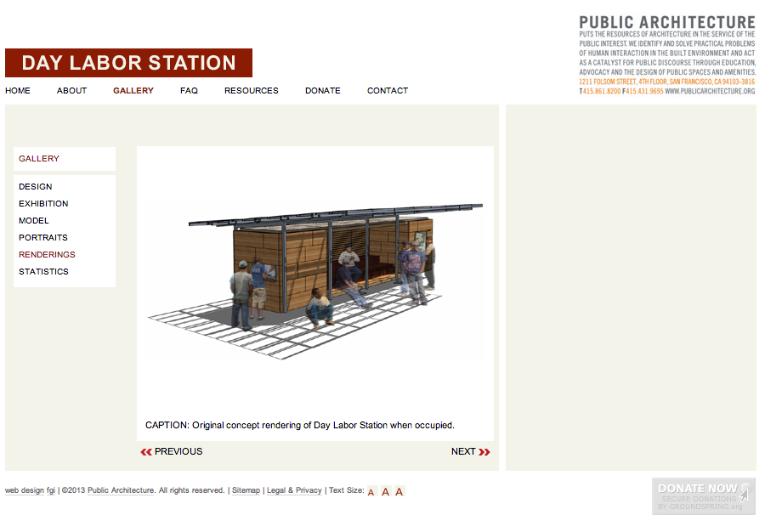Show the DESIGN gallery section in the sidebar

click(x=36, y=187)
